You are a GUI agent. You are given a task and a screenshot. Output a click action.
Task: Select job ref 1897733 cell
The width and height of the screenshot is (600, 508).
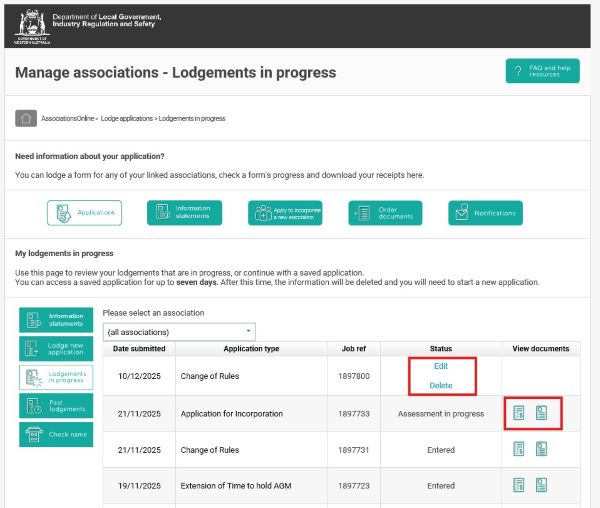[354, 414]
